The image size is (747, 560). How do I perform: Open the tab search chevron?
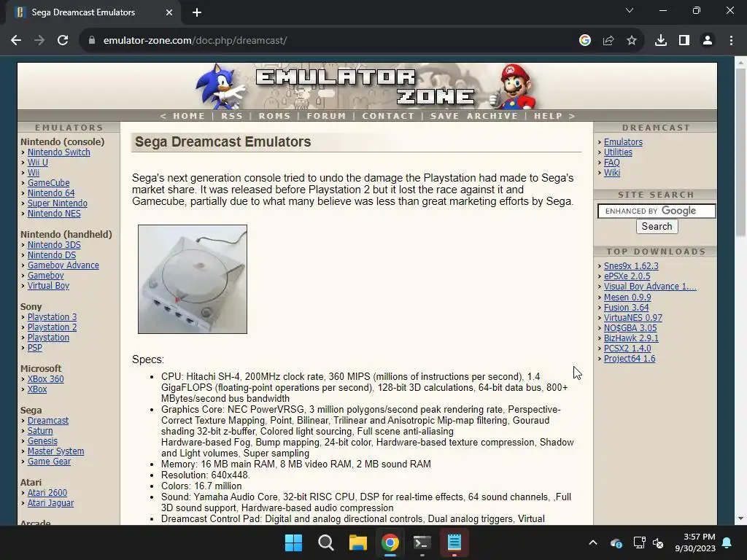click(x=630, y=10)
